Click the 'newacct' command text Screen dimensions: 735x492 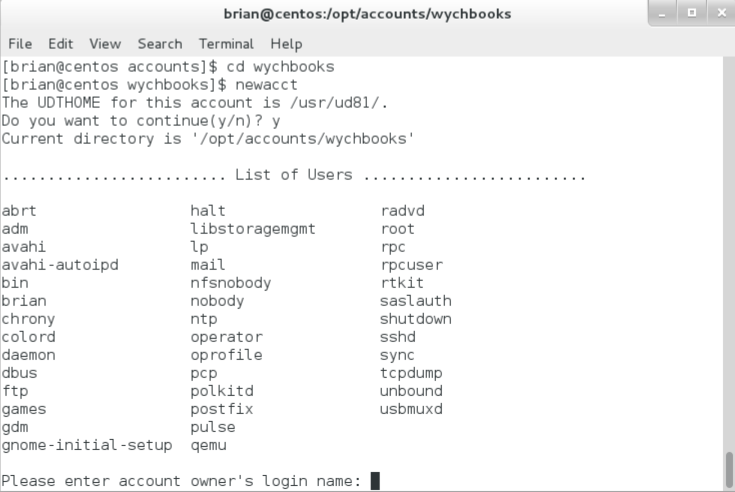coord(266,85)
